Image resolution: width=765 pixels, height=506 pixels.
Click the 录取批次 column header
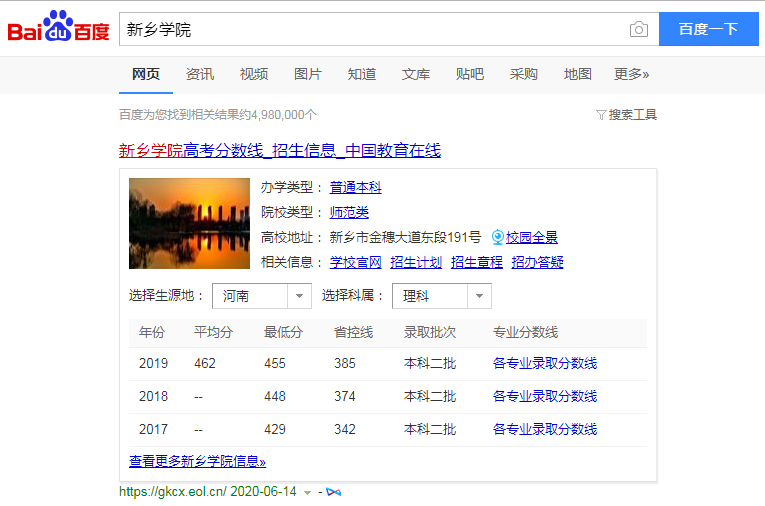tap(430, 333)
